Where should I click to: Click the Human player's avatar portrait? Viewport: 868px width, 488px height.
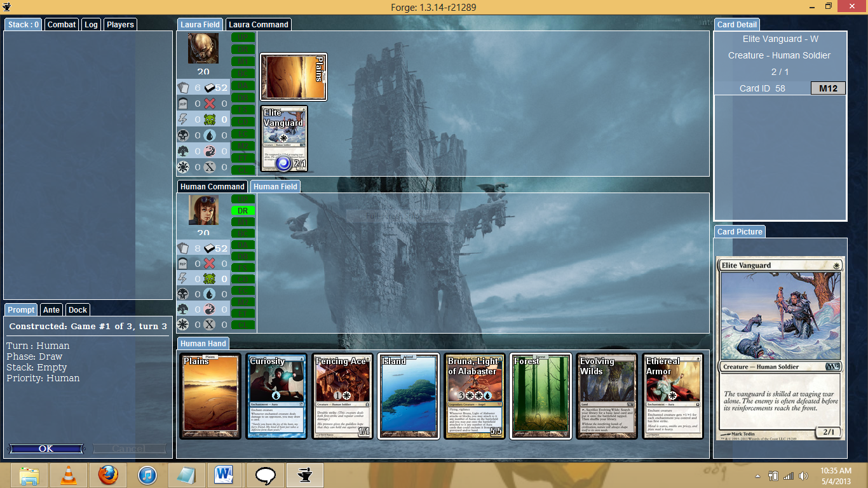(x=203, y=210)
